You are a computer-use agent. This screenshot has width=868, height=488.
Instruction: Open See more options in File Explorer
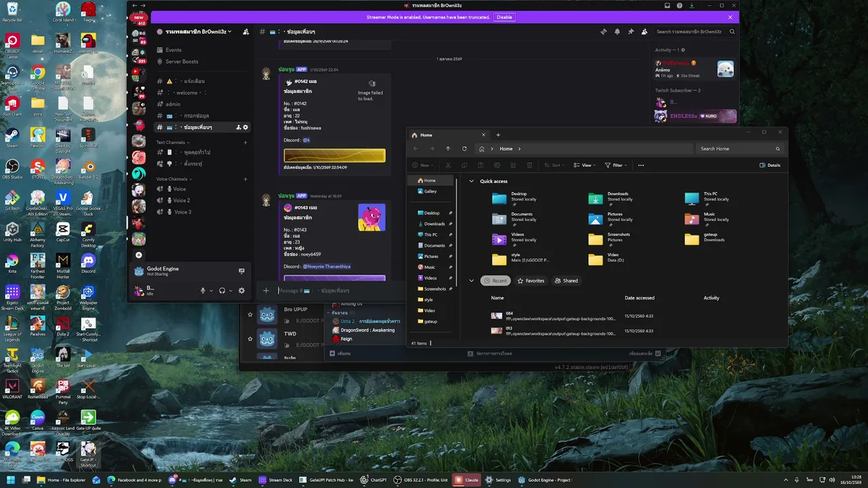click(641, 165)
